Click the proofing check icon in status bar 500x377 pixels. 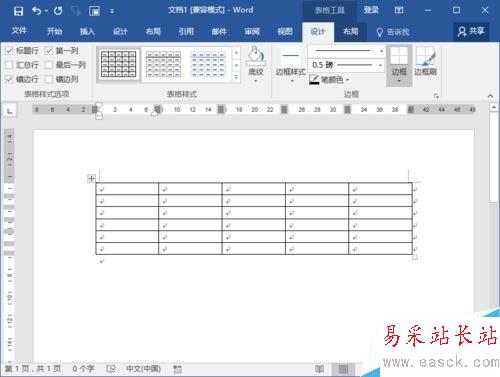click(x=111, y=369)
